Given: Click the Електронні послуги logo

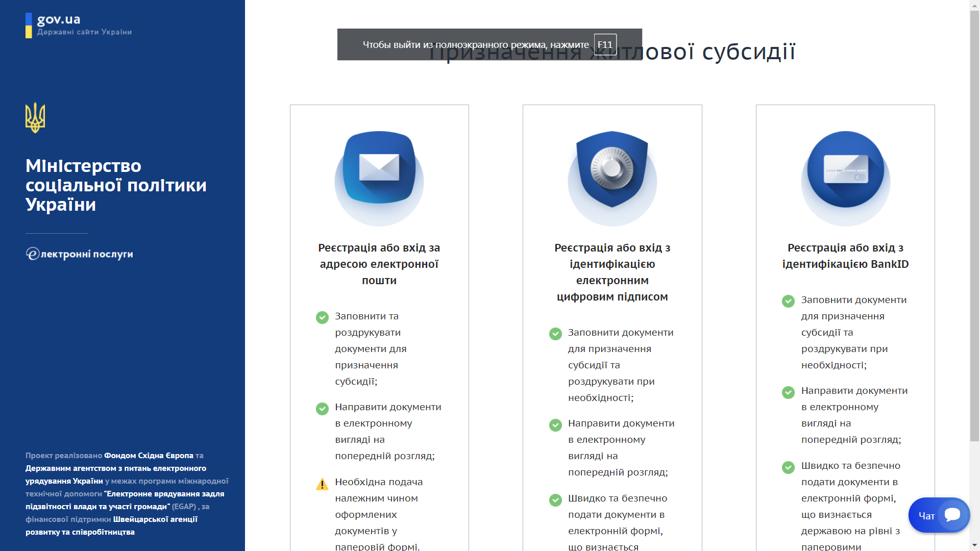Looking at the screenshot, I should click(80, 254).
